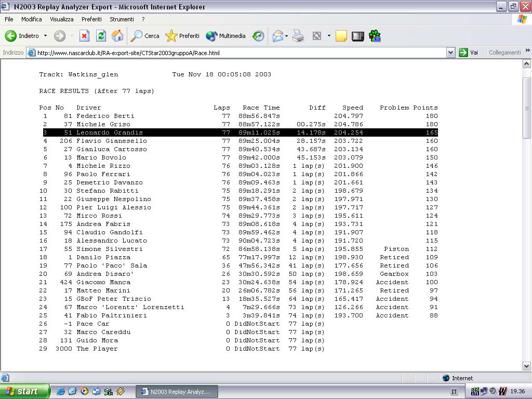Viewport: 532px width, 399px height.
Task: Open the Preferiti menu in the menu bar
Action: (91, 19)
